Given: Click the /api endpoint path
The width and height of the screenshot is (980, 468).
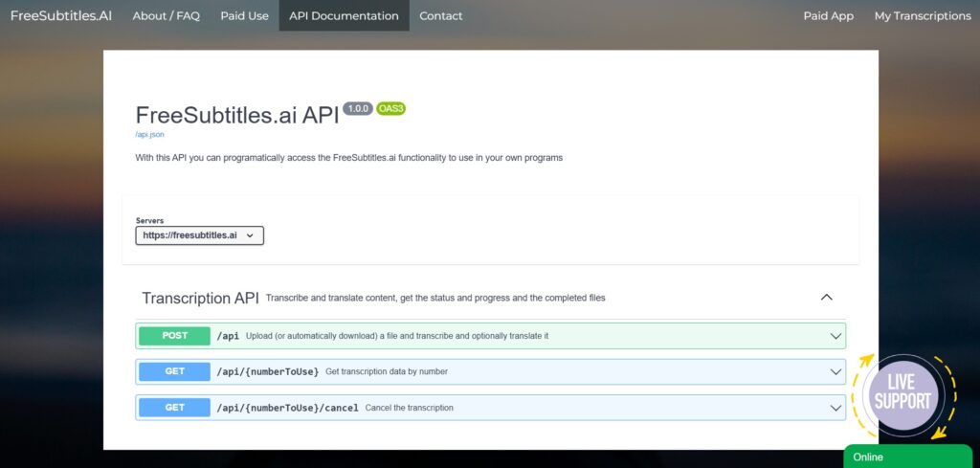Looking at the screenshot, I should pyautogui.click(x=228, y=336).
